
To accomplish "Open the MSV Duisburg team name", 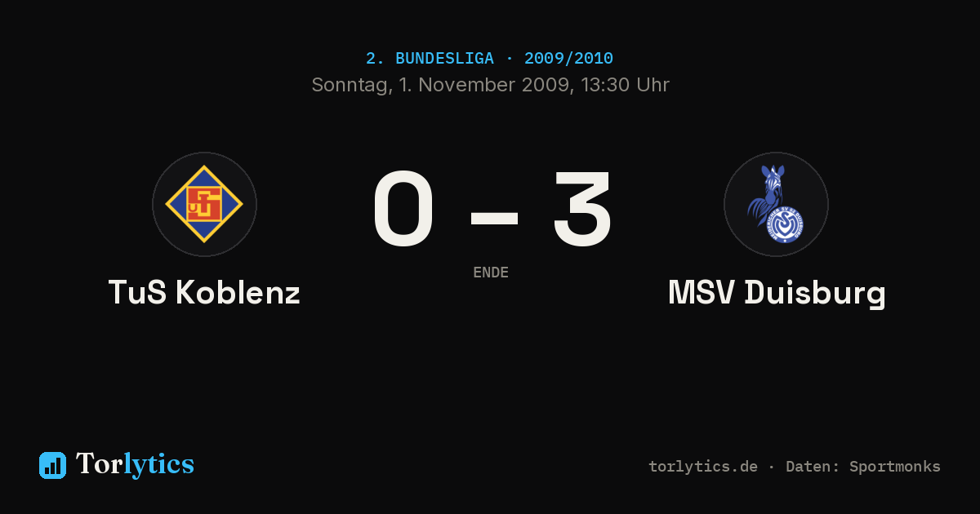I will click(777, 293).
